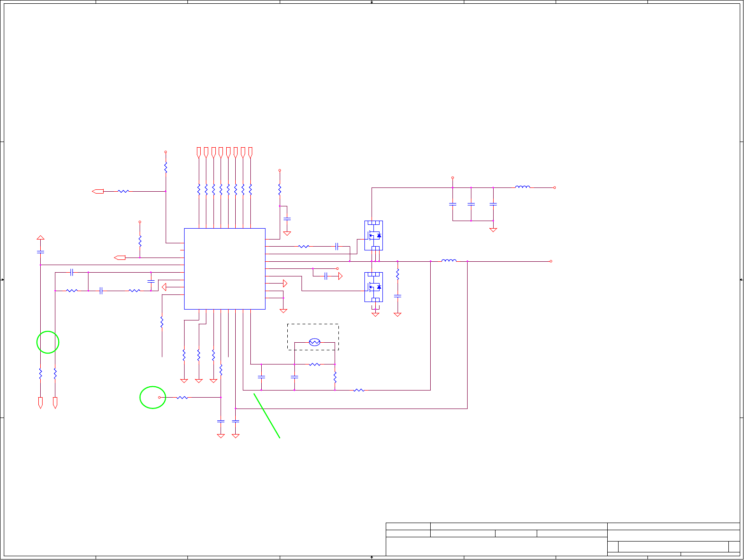The image size is (744, 560).
Task: Click the dashed outline around the thermistor
Action: click(313, 337)
